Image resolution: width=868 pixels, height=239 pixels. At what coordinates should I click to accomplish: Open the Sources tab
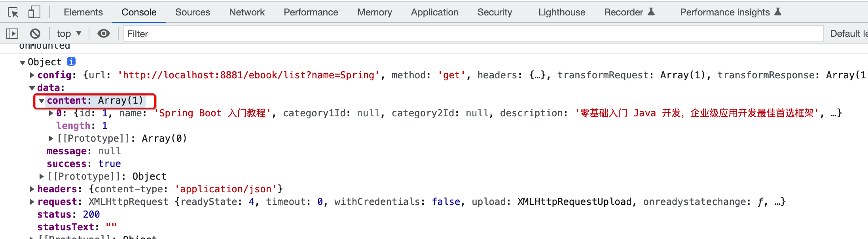[193, 12]
